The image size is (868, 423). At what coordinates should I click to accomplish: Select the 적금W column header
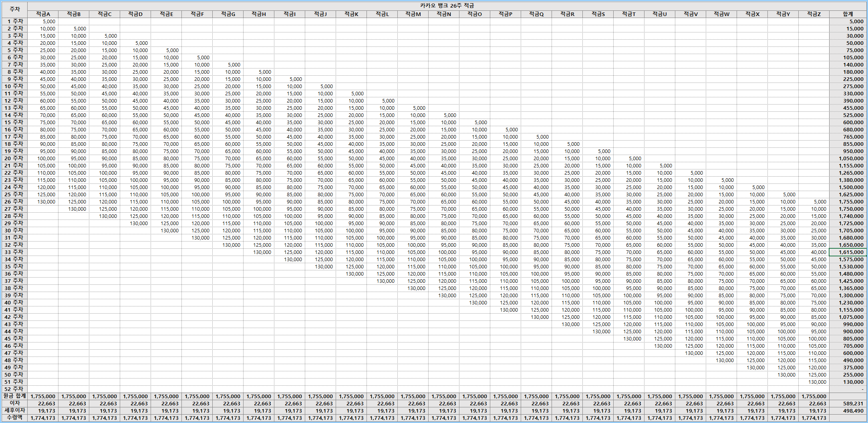pyautogui.click(x=721, y=14)
